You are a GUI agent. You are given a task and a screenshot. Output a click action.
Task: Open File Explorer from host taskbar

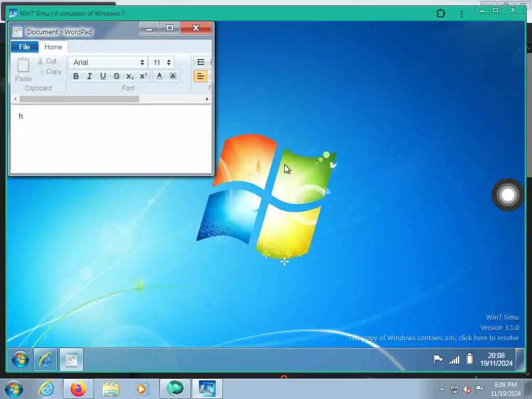[x=111, y=389]
